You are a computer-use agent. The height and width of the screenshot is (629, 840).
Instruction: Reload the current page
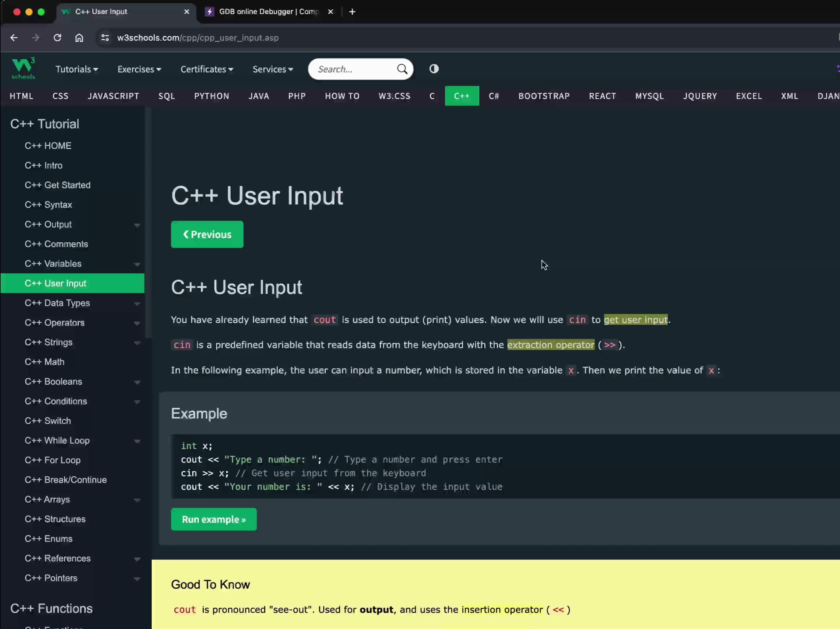(57, 38)
